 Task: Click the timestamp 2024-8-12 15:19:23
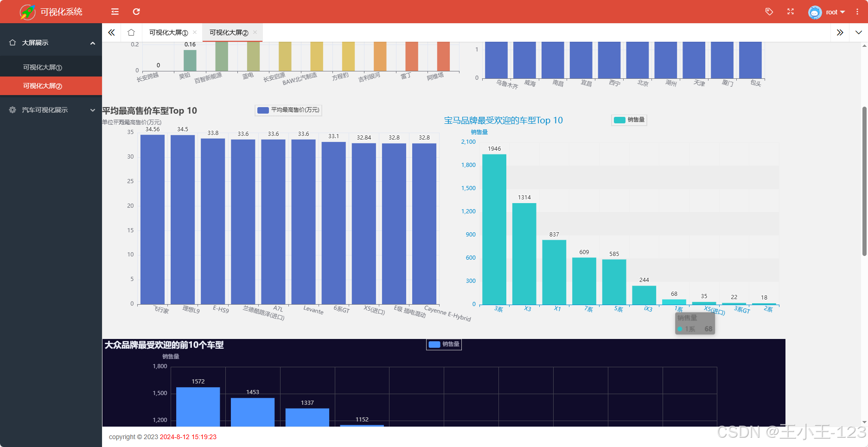pyautogui.click(x=188, y=437)
